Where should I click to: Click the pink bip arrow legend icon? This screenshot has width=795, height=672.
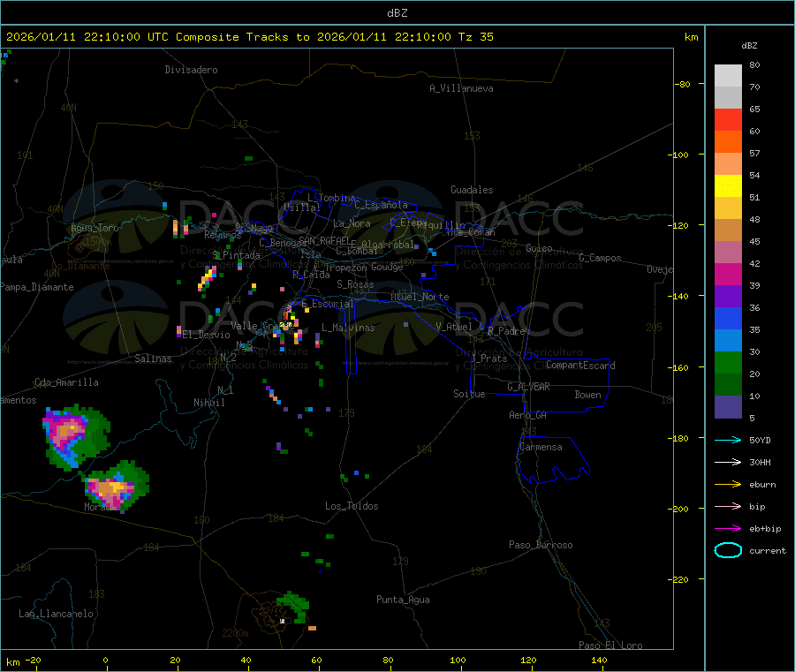(x=728, y=506)
